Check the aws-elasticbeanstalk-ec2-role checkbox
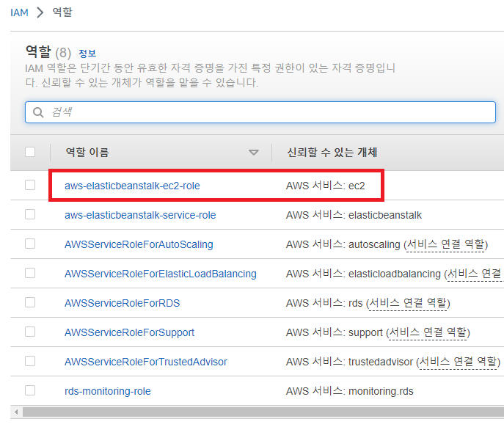504x427 pixels. coord(30,185)
